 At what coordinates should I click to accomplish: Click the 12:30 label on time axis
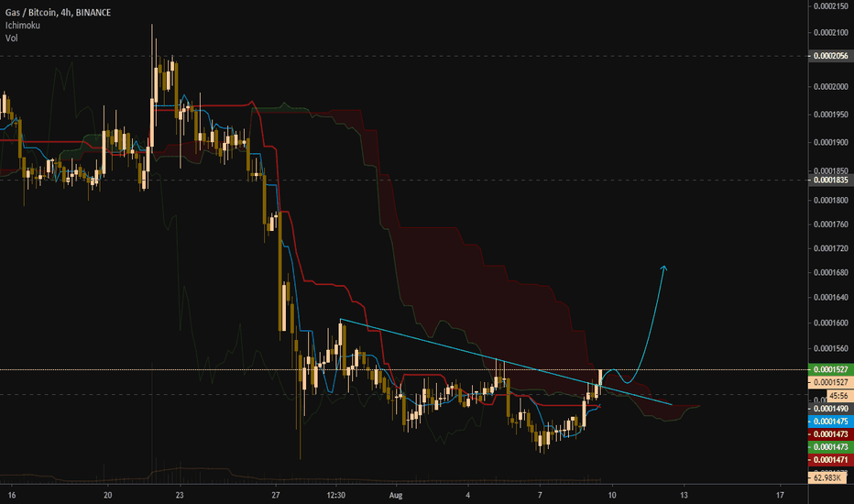click(336, 495)
